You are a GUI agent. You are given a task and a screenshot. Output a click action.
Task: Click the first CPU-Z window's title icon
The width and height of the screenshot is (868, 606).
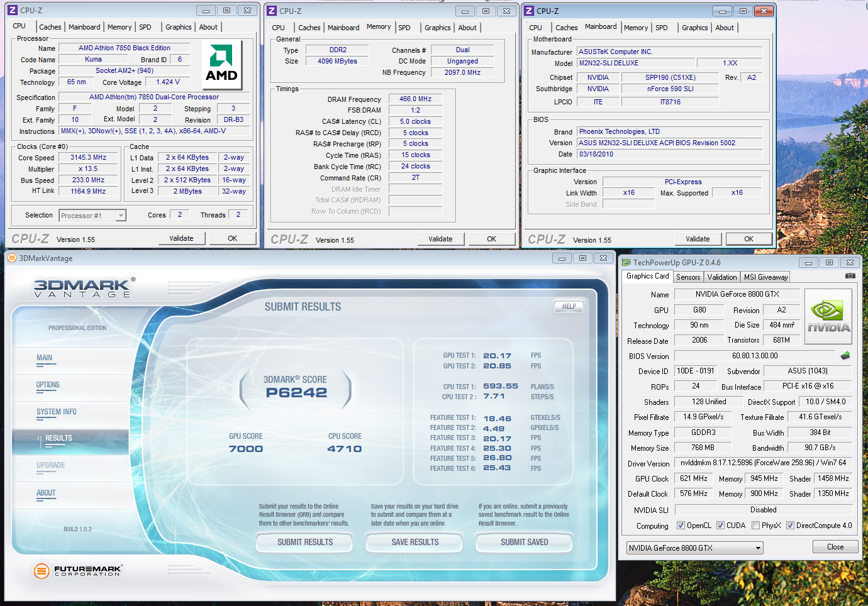click(13, 10)
